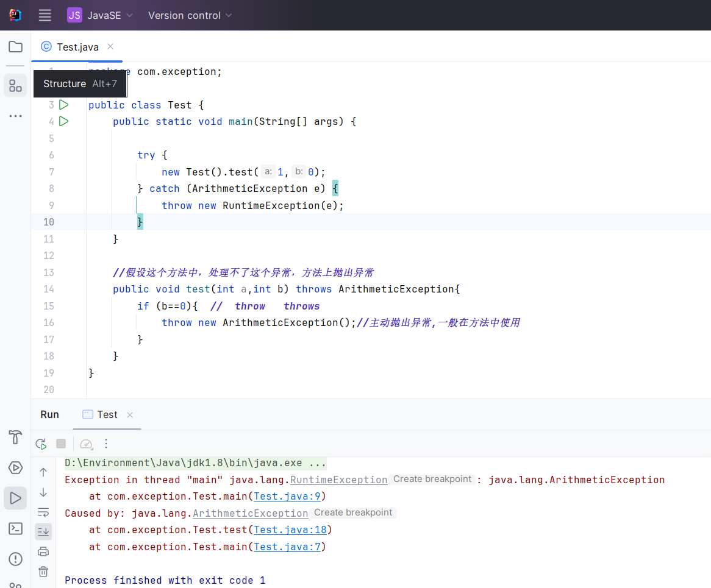Click the highlighted closing brace on line 10

click(x=140, y=222)
